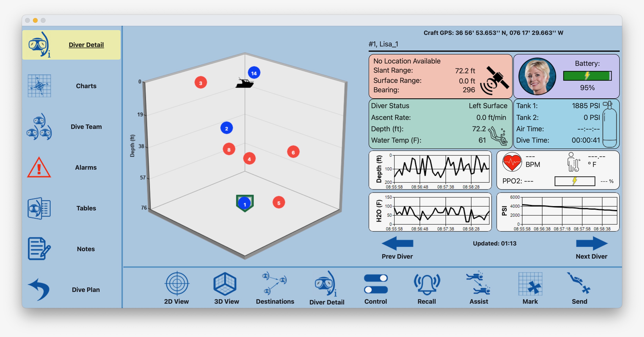Image resolution: width=644 pixels, height=337 pixels.
Task: Click the Dive Team sidebar label
Action: pos(86,127)
